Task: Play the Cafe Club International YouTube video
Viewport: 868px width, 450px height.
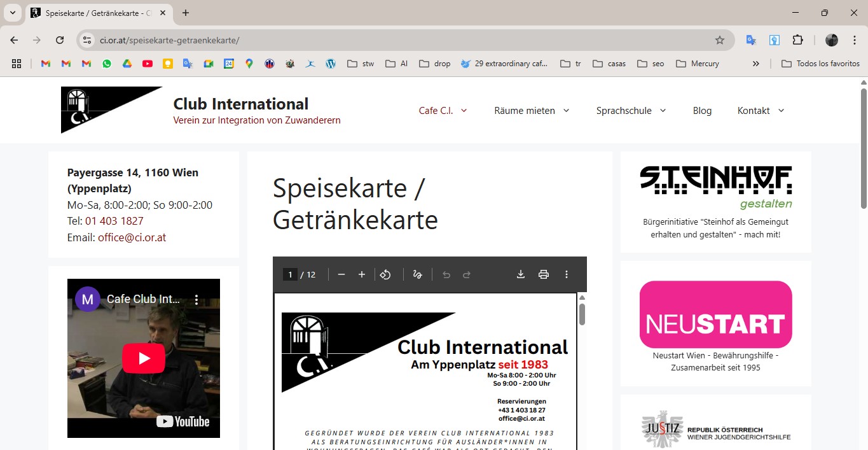Action: pyautogui.click(x=144, y=358)
